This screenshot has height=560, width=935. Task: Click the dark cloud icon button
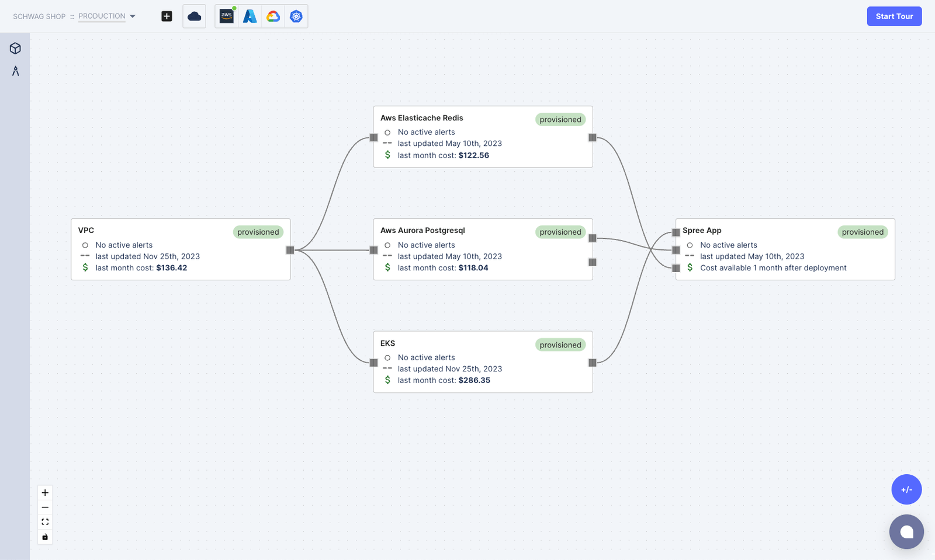tap(194, 16)
